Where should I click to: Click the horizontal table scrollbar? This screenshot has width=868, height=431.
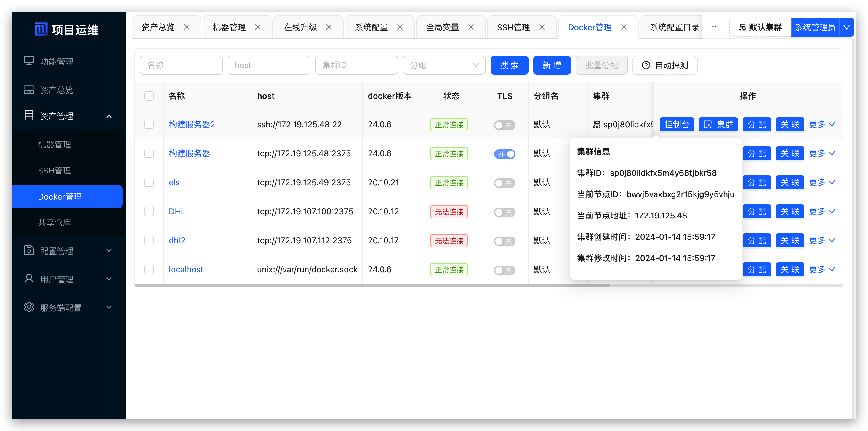pos(371,285)
